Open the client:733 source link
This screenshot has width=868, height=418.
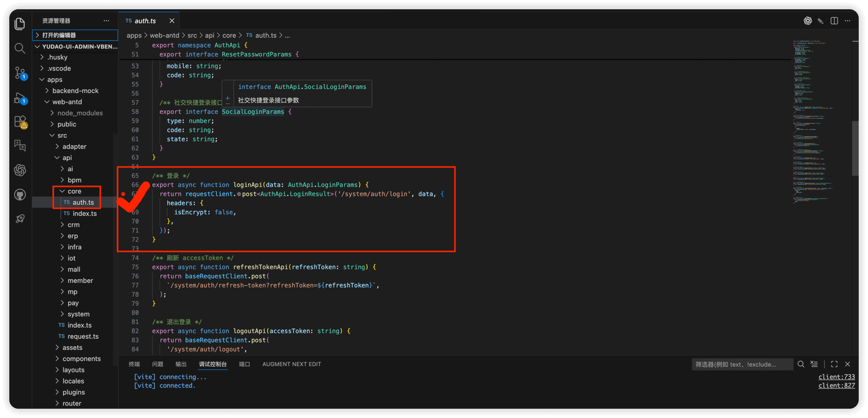[x=836, y=377]
